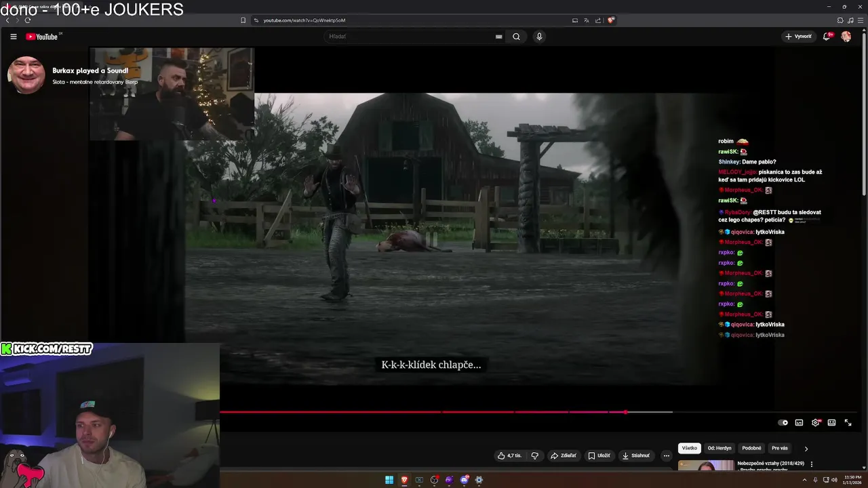The image size is (868, 488).
Task: Click the browser back arrow
Action: coord(7,20)
